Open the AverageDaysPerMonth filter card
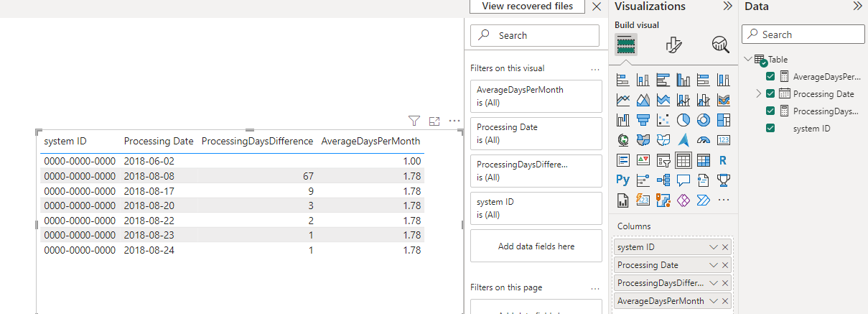The image size is (868, 314). point(536,96)
